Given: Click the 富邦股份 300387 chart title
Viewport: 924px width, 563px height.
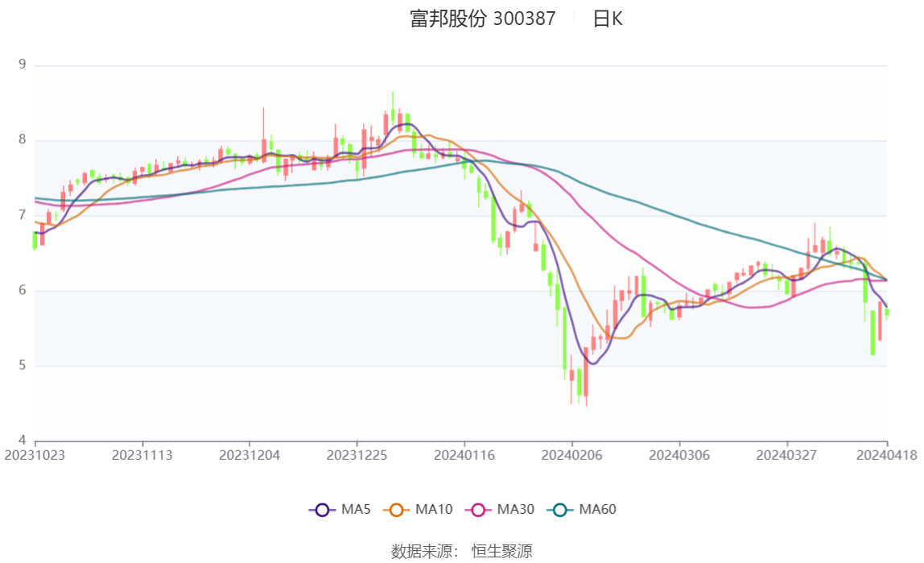Looking at the screenshot, I should [483, 19].
